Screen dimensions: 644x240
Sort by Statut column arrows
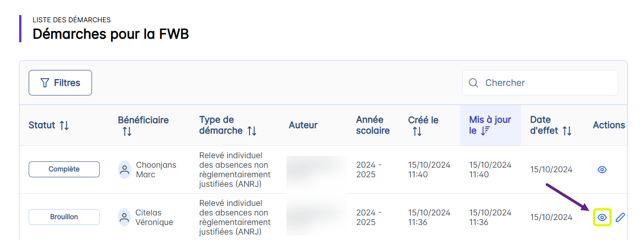tap(64, 125)
